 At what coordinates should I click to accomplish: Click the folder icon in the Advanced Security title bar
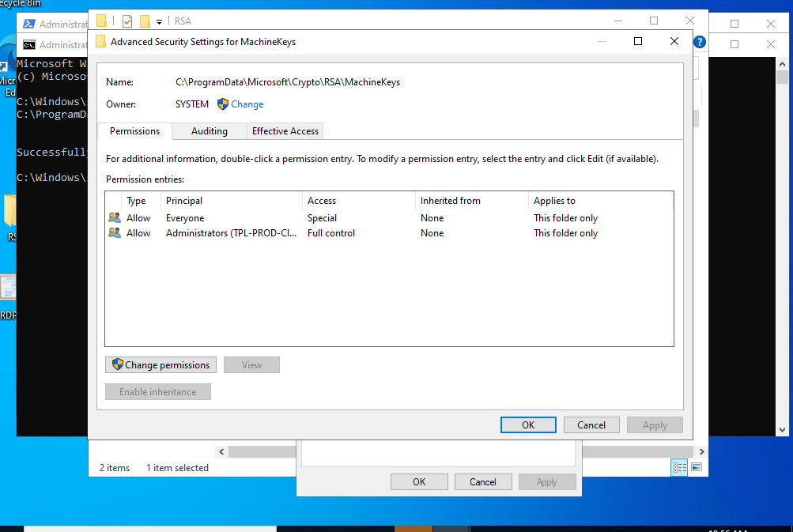100,41
